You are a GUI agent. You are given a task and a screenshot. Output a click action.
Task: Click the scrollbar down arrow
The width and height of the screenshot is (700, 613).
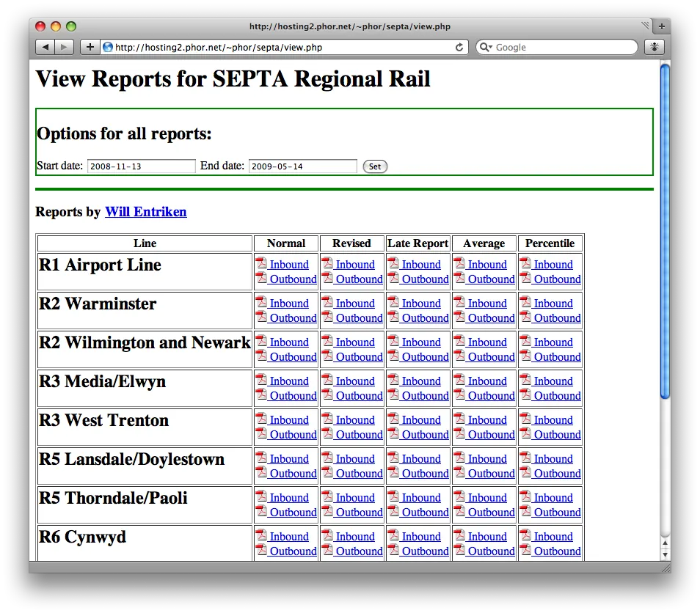coord(666,554)
